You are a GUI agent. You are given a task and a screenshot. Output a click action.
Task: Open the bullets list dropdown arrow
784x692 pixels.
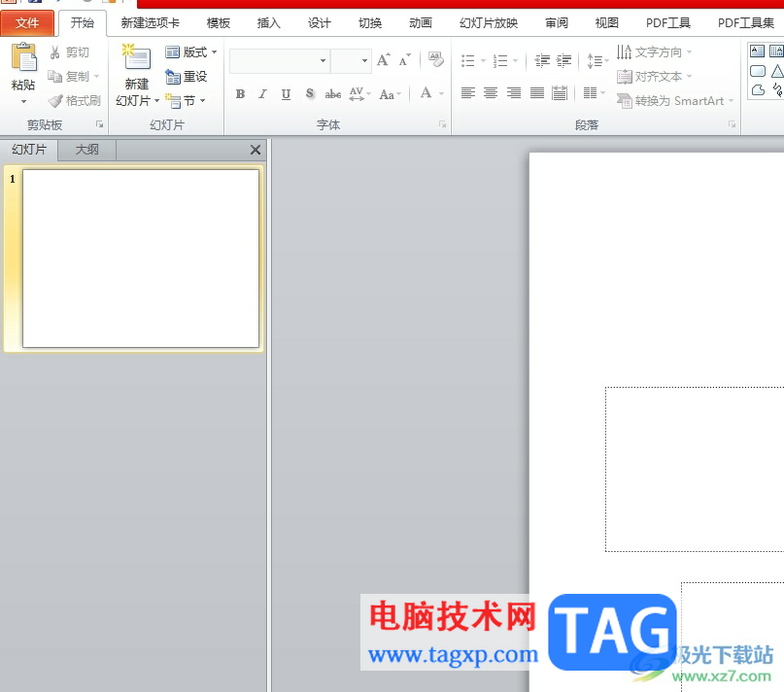[x=484, y=60]
